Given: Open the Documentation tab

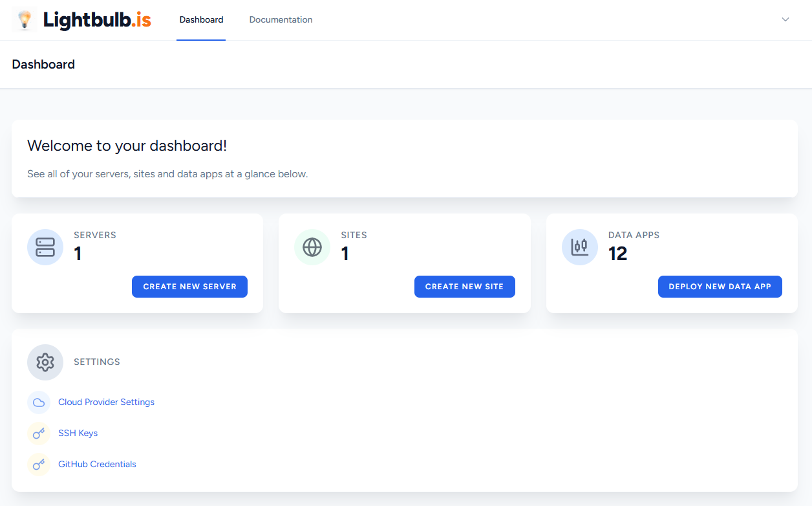Looking at the screenshot, I should point(281,20).
